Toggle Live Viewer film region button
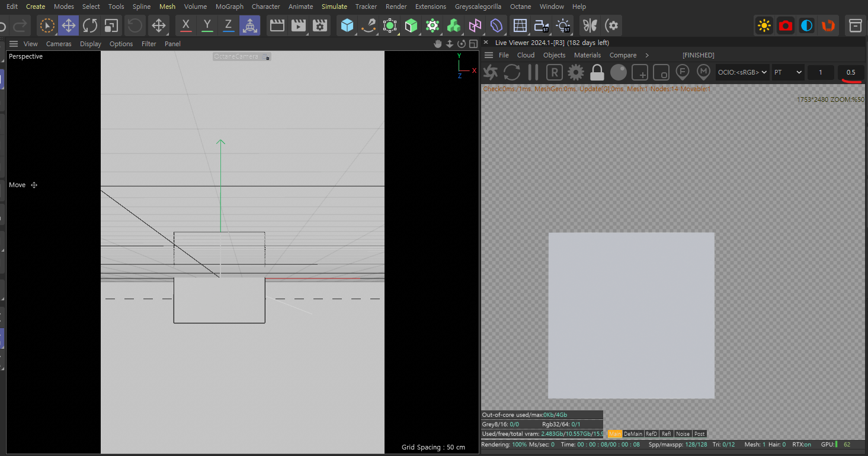Screen dimensions: 868x456 click(x=661, y=72)
